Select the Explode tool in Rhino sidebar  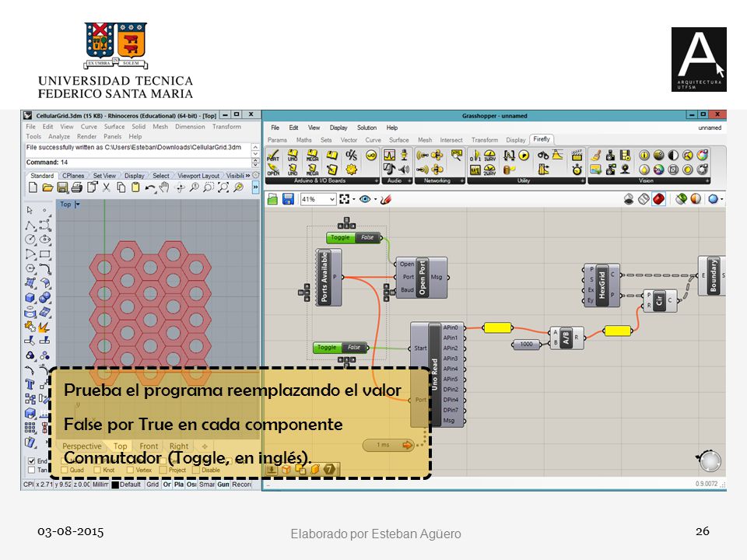click(44, 327)
